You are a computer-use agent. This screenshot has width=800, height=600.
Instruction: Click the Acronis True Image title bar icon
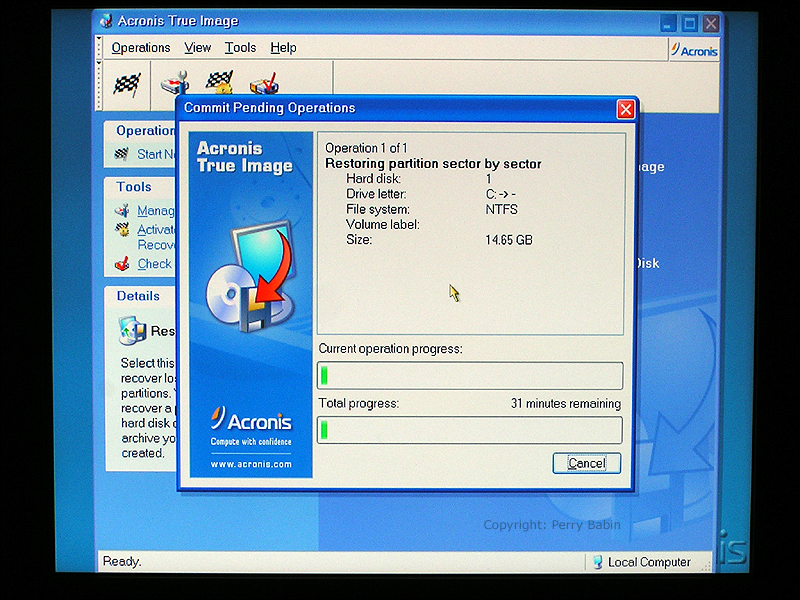tap(106, 21)
